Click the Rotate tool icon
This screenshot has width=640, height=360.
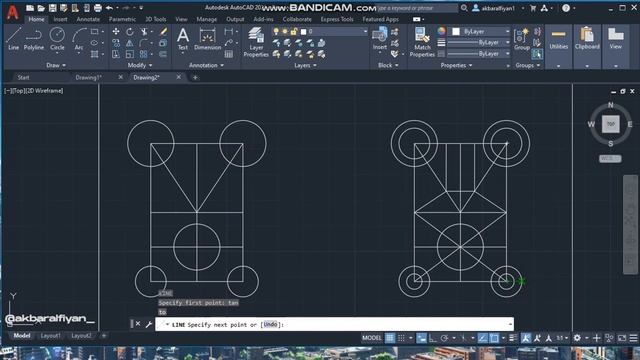[129, 31]
